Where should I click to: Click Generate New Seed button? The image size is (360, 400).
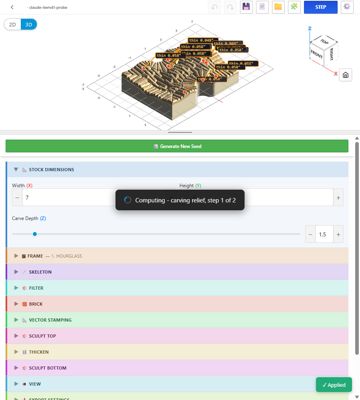tap(177, 146)
